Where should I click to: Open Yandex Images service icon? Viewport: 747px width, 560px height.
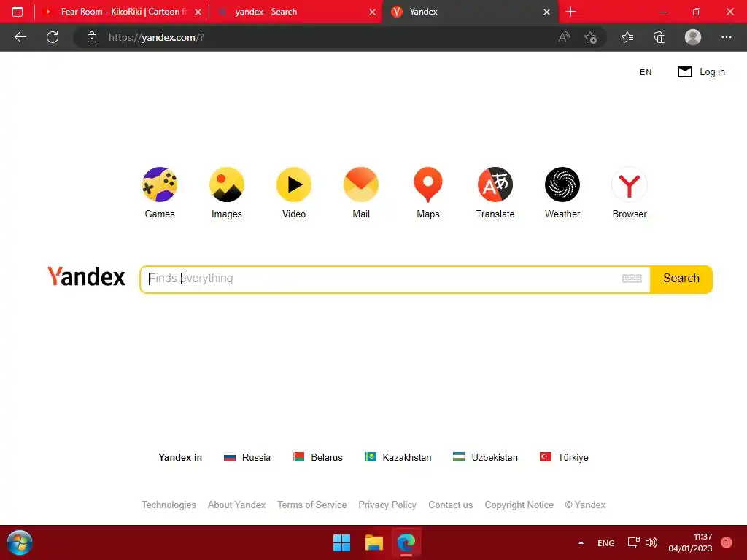click(227, 184)
